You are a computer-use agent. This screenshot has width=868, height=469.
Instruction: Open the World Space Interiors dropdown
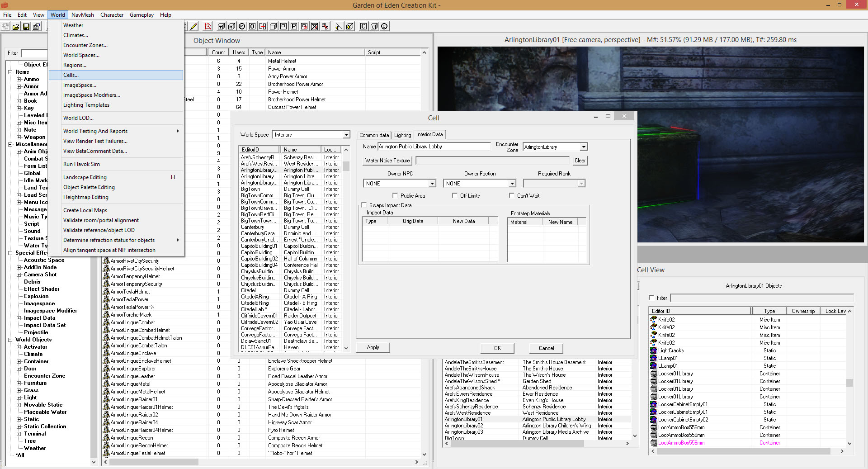click(346, 135)
